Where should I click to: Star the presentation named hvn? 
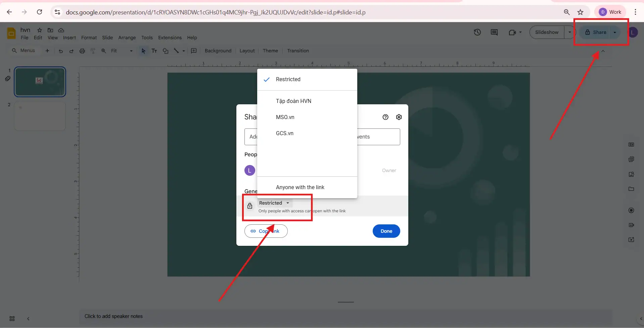pyautogui.click(x=39, y=30)
